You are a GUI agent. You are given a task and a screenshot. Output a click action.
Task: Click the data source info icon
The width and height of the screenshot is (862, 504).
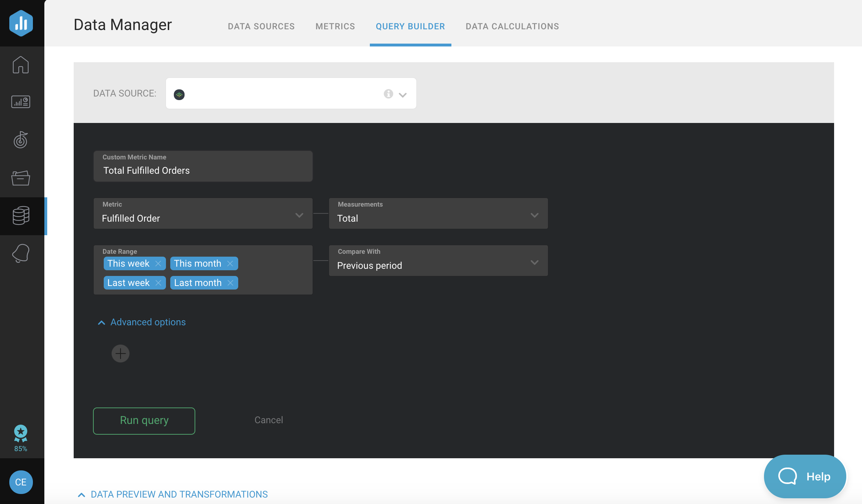[388, 94]
